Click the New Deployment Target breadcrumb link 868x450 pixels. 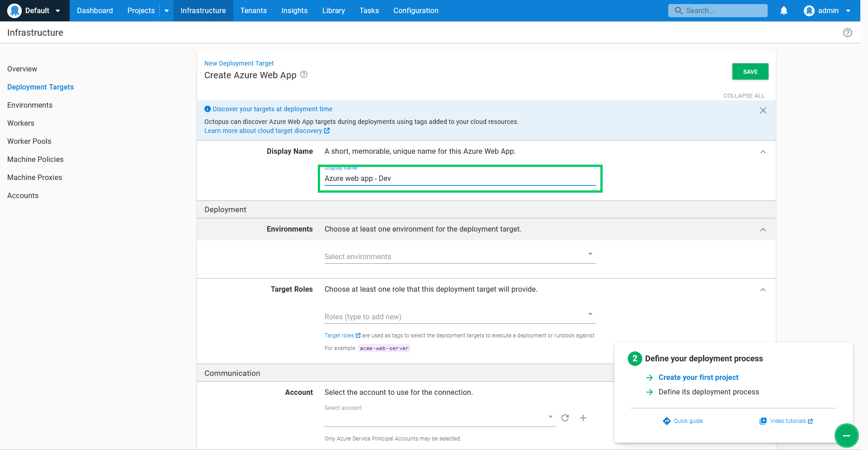239,63
